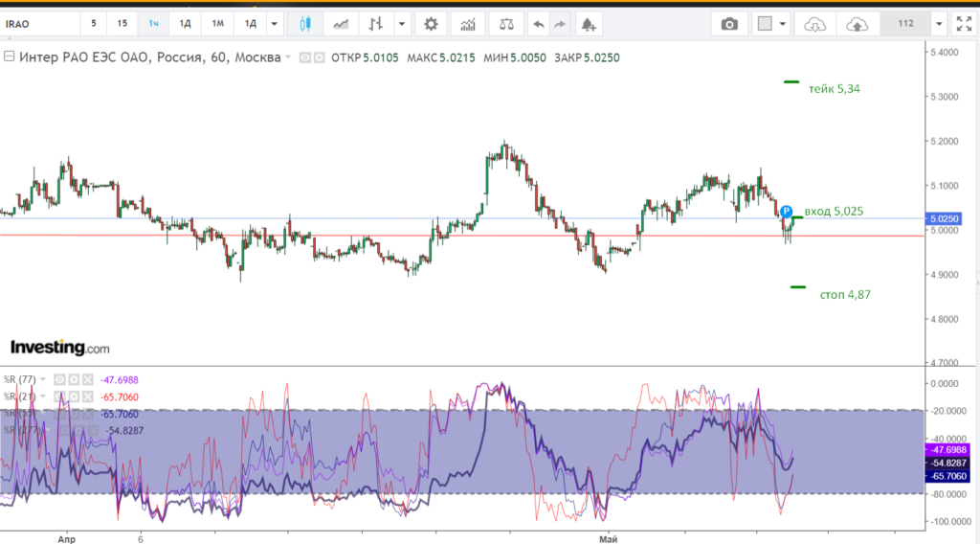Undo last chart action
Viewport: 980px width, 544px height.
click(540, 24)
